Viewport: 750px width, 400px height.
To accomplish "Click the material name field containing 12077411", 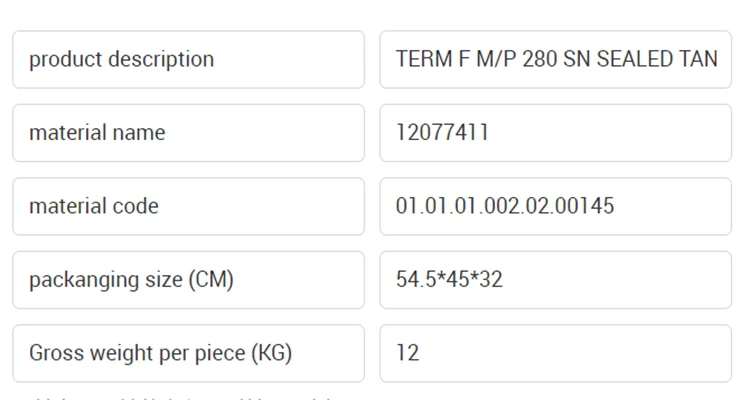I will pos(555,133).
